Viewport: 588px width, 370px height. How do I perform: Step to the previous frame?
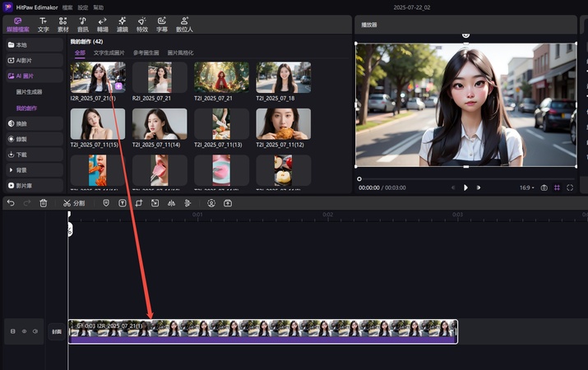tap(453, 187)
